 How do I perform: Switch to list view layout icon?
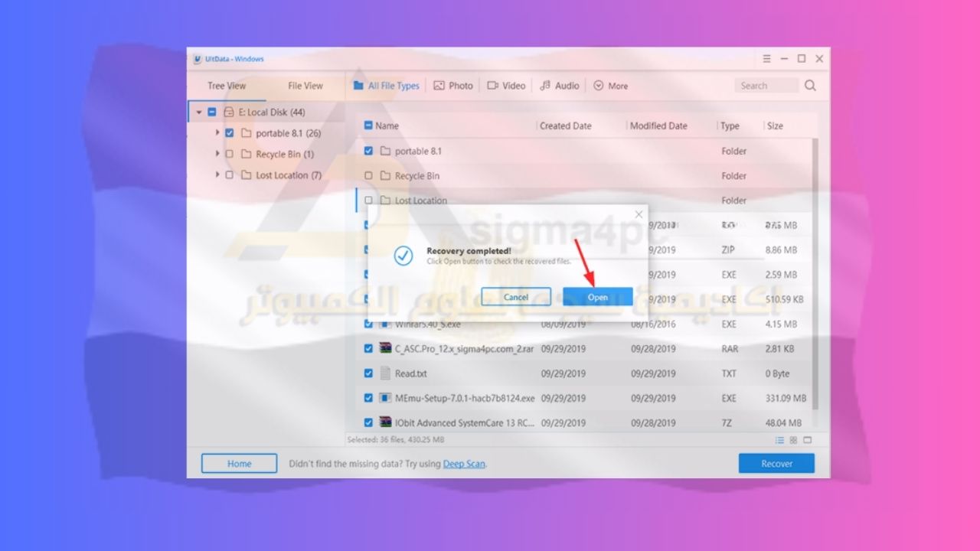tap(779, 440)
